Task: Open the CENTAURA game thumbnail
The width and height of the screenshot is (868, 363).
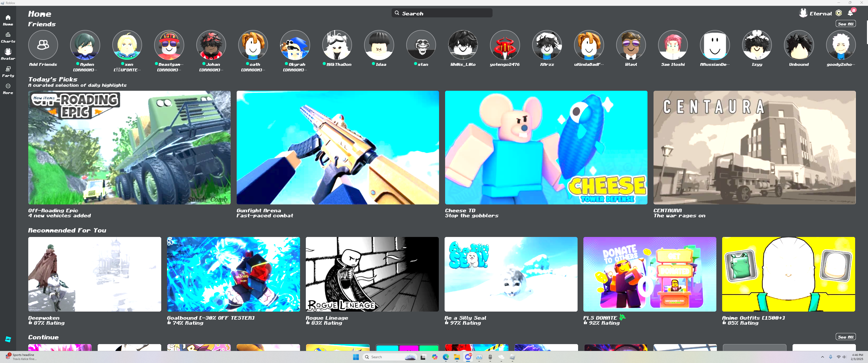Action: pyautogui.click(x=754, y=147)
